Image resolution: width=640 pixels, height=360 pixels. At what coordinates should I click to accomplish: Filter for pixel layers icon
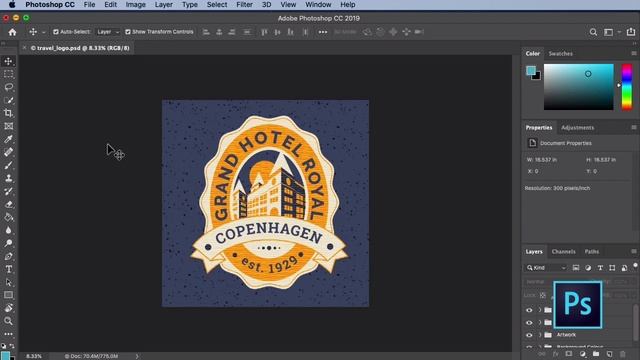[x=576, y=268]
